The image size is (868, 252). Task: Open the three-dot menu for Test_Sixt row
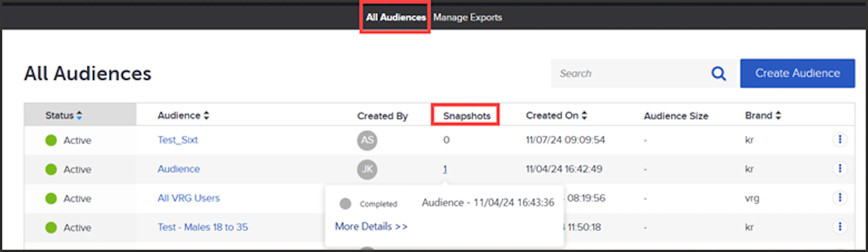(x=840, y=139)
